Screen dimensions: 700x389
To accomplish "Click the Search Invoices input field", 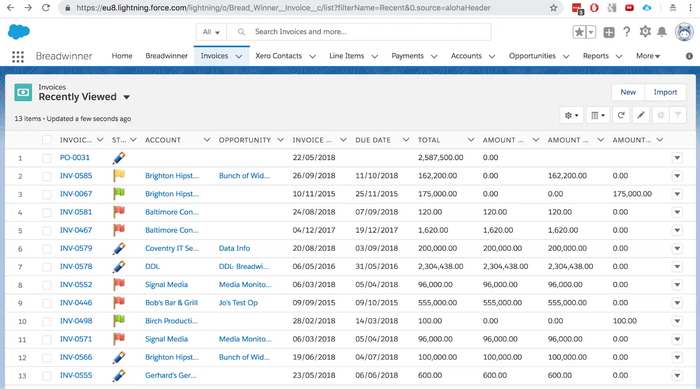I will [x=358, y=32].
